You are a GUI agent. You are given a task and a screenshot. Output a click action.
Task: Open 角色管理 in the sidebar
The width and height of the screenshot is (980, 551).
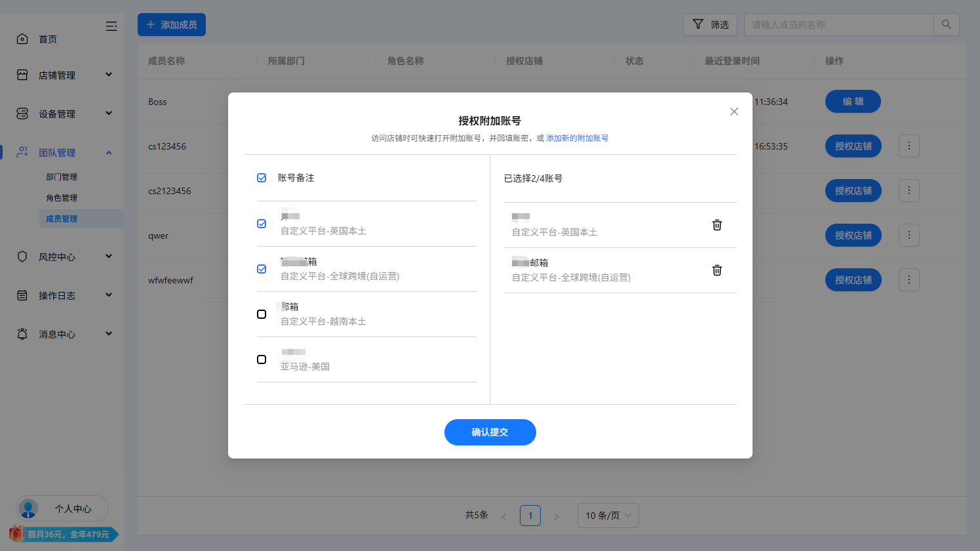pos(62,198)
